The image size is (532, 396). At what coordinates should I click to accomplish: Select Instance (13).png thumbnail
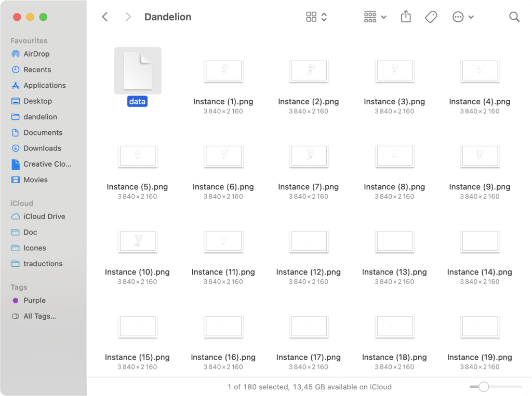395,241
